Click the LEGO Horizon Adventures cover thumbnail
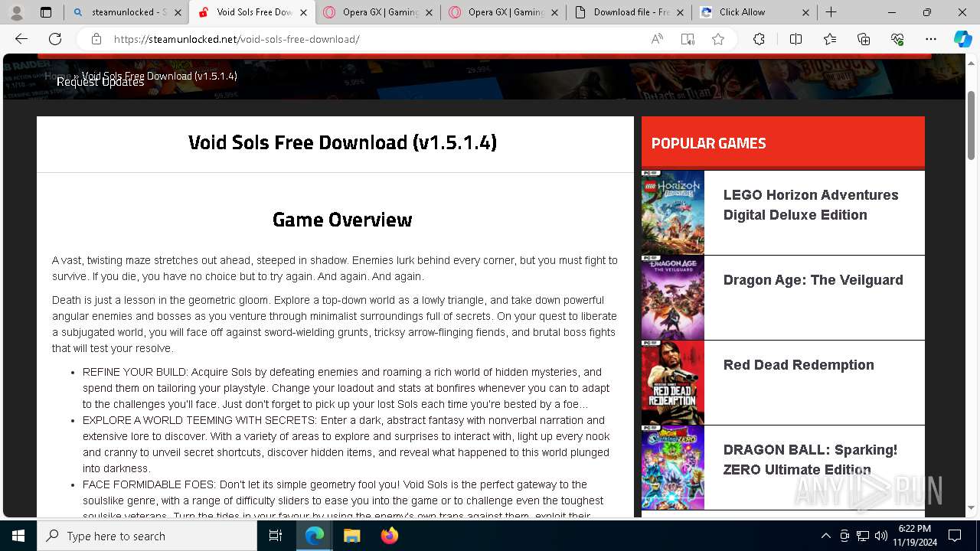The width and height of the screenshot is (980, 551). pyautogui.click(x=673, y=213)
